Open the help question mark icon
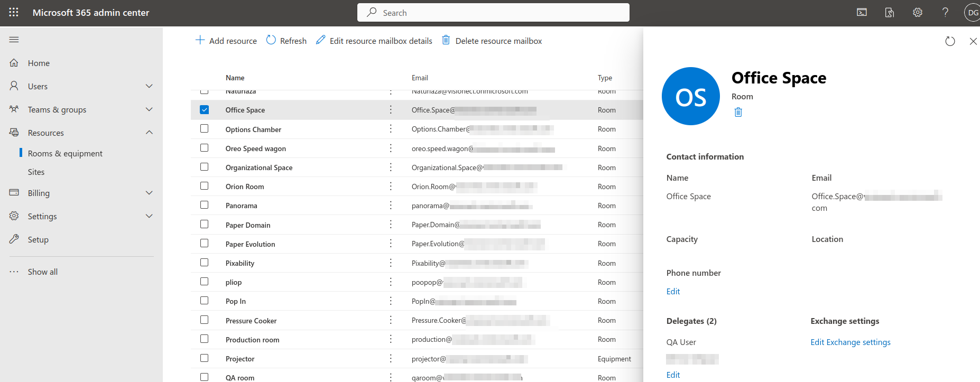Screen dimensions: 980x382 click(x=945, y=13)
